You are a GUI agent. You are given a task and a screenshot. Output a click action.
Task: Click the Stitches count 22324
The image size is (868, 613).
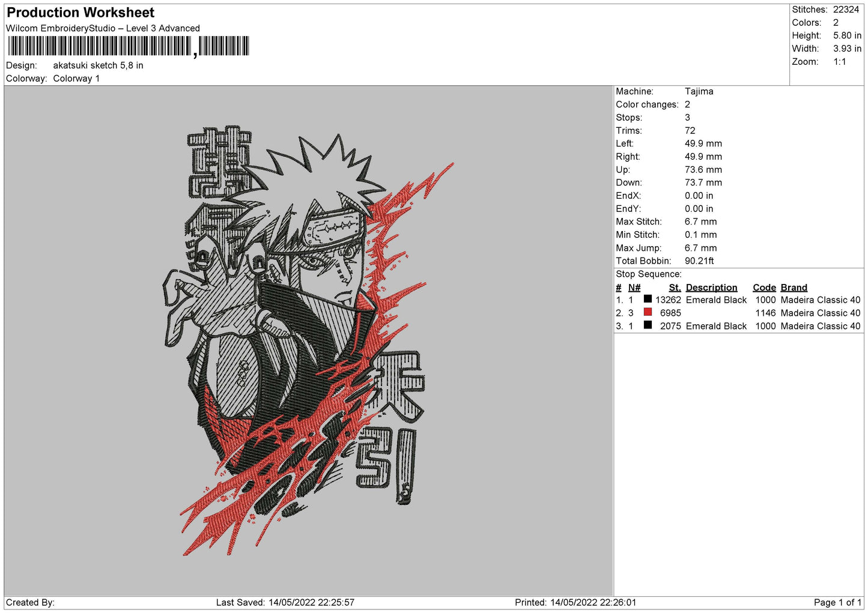point(846,10)
